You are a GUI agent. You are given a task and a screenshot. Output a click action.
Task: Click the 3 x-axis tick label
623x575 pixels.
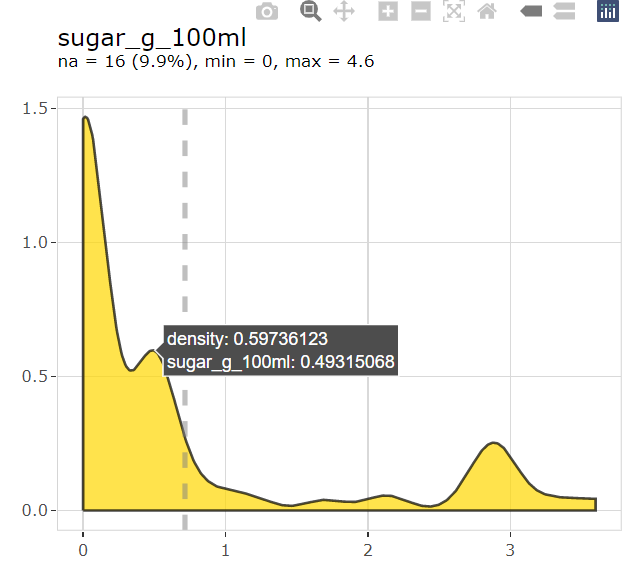[x=510, y=551]
